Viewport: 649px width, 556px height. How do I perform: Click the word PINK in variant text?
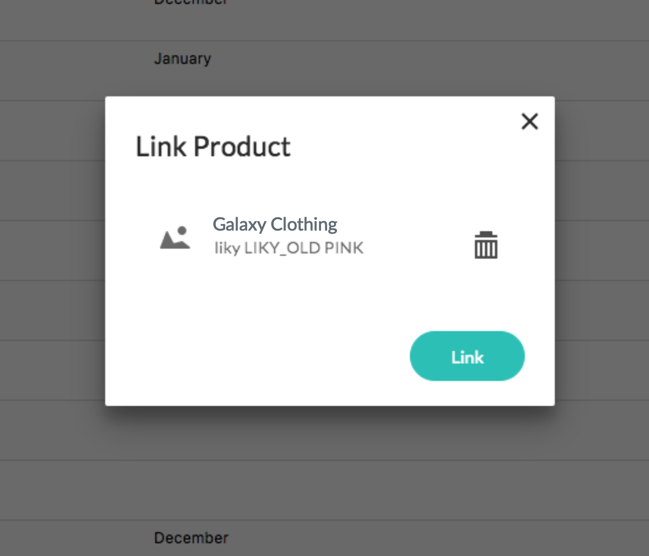[344, 248]
